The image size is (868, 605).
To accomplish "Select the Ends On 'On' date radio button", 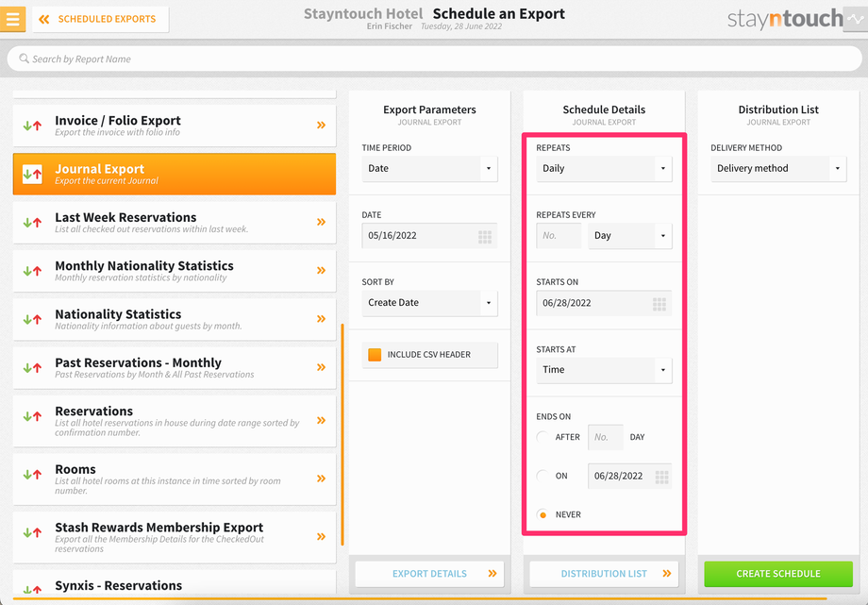I will (542, 476).
